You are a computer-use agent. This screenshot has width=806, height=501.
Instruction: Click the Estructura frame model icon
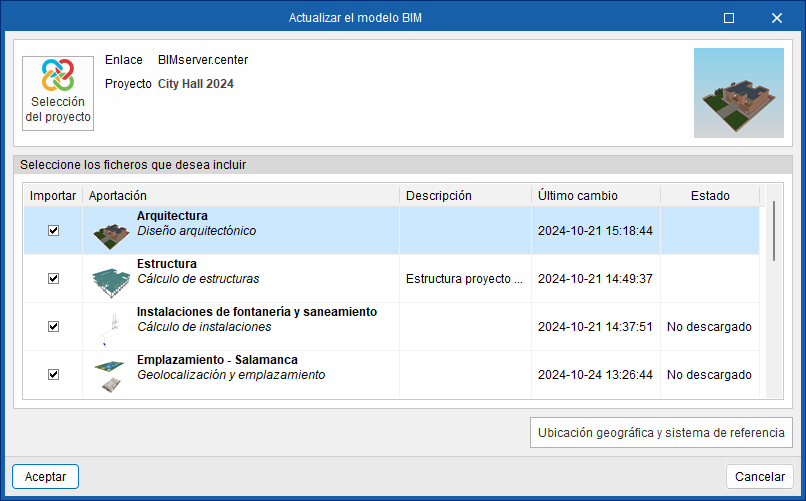[x=111, y=279]
